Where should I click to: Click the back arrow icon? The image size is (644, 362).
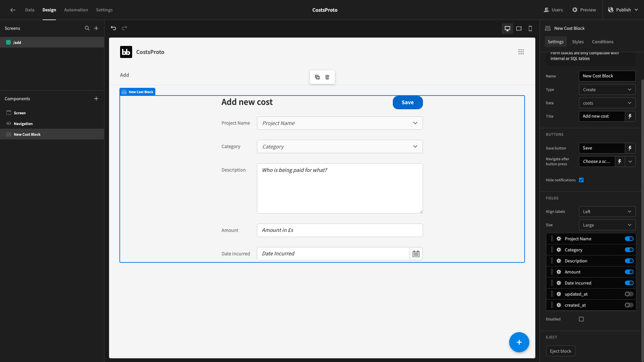[x=13, y=10]
